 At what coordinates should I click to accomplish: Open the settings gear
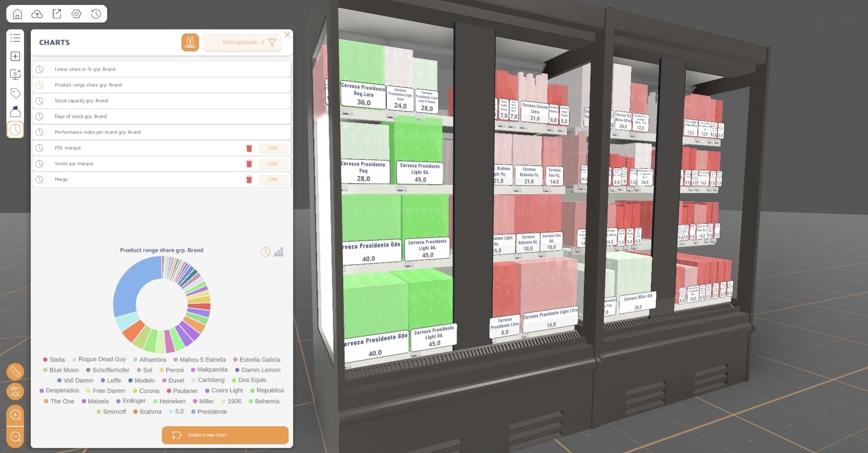(76, 14)
